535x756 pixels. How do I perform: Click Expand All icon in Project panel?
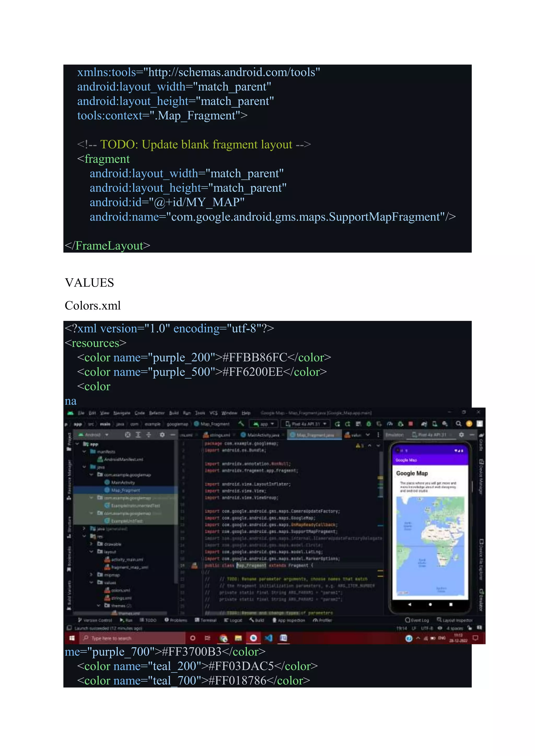click(x=138, y=435)
